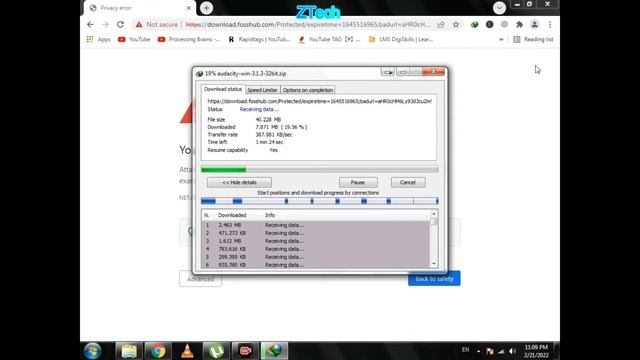Viewport: 640px width, 360px height.
Task: Go back in Chrome history
Action: [x=90, y=24]
